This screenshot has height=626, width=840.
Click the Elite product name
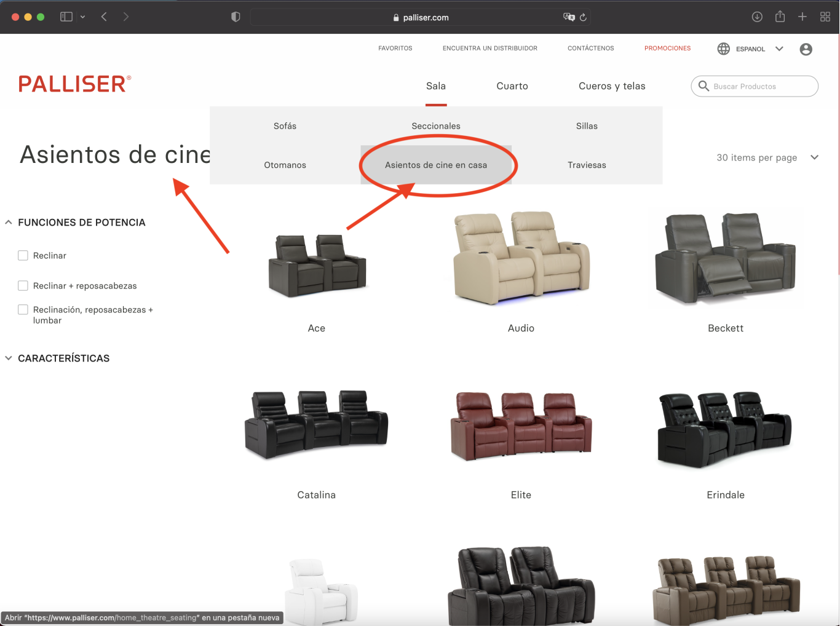pyautogui.click(x=521, y=495)
